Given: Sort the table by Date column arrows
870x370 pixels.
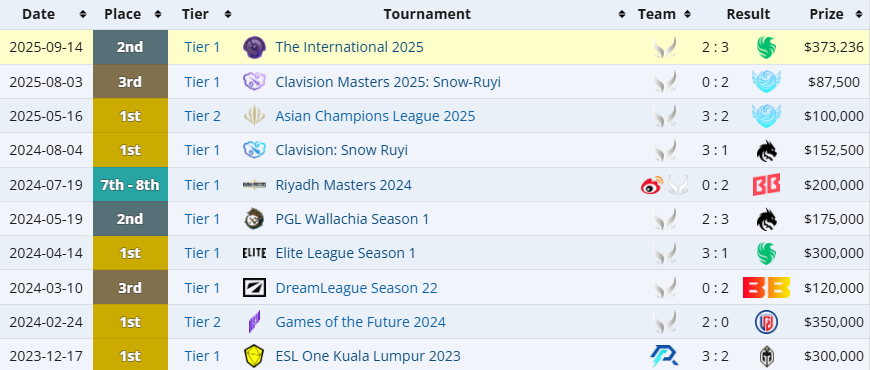Looking at the screenshot, I should tap(83, 14).
